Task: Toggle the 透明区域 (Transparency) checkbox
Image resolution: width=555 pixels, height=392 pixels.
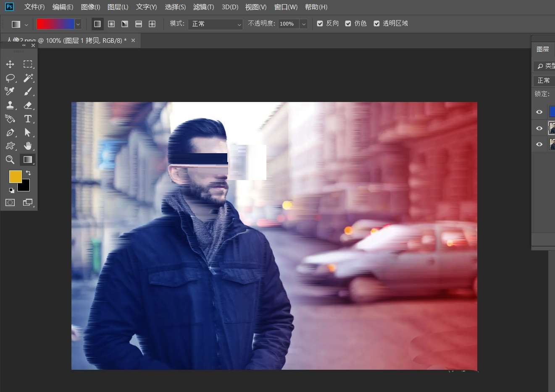Action: pyautogui.click(x=376, y=24)
